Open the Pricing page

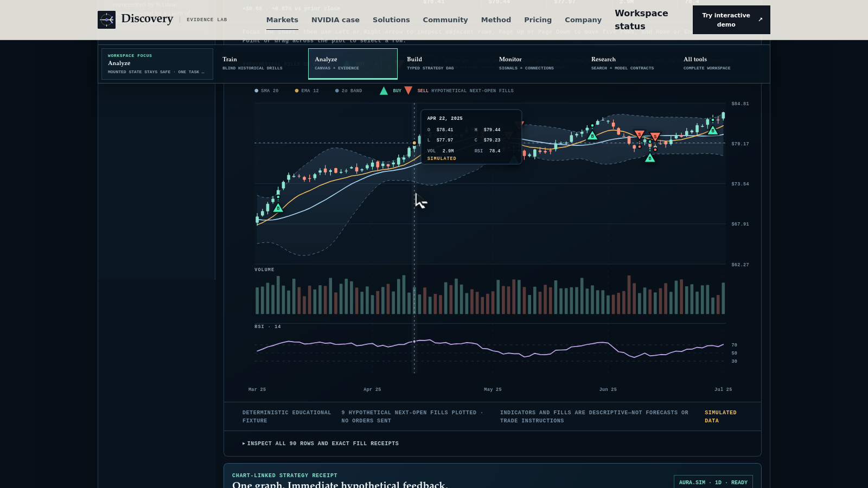[538, 20]
